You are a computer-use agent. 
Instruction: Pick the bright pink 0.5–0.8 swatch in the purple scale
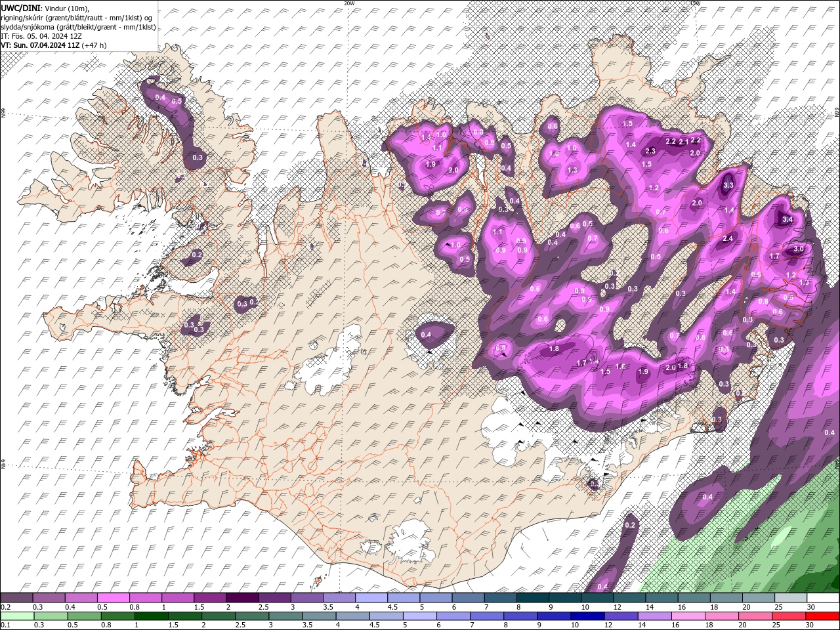113,598
